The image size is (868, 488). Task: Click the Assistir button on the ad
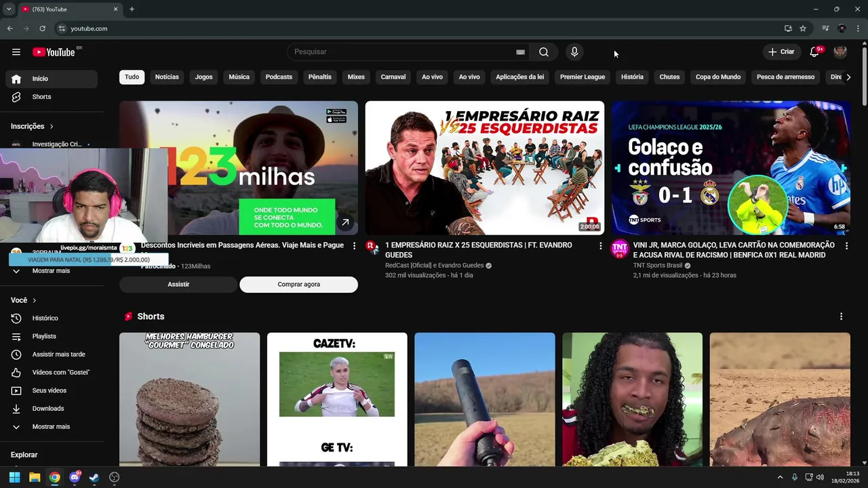(178, 285)
